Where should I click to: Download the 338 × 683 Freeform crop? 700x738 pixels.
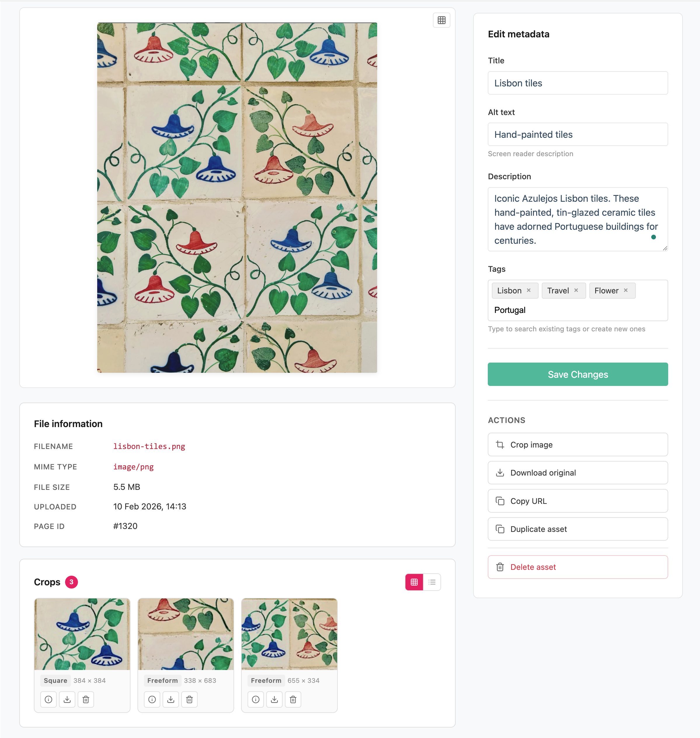171,699
